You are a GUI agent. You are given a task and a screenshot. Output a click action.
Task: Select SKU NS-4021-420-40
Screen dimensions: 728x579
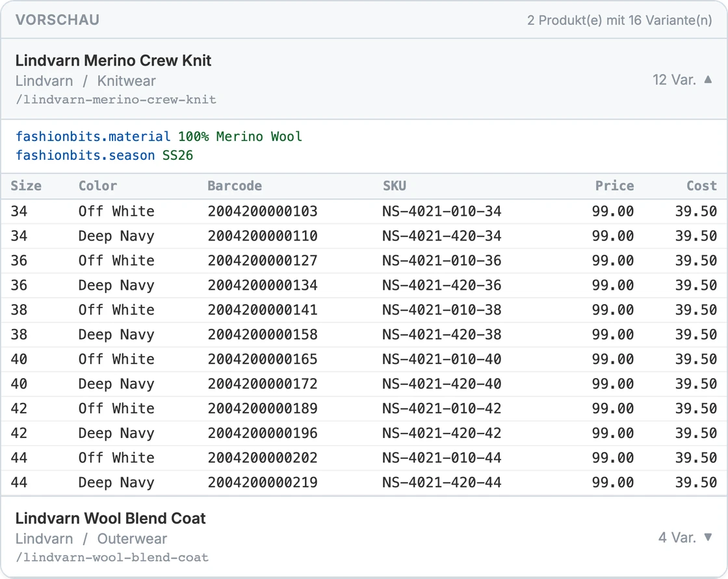pyautogui.click(x=442, y=383)
